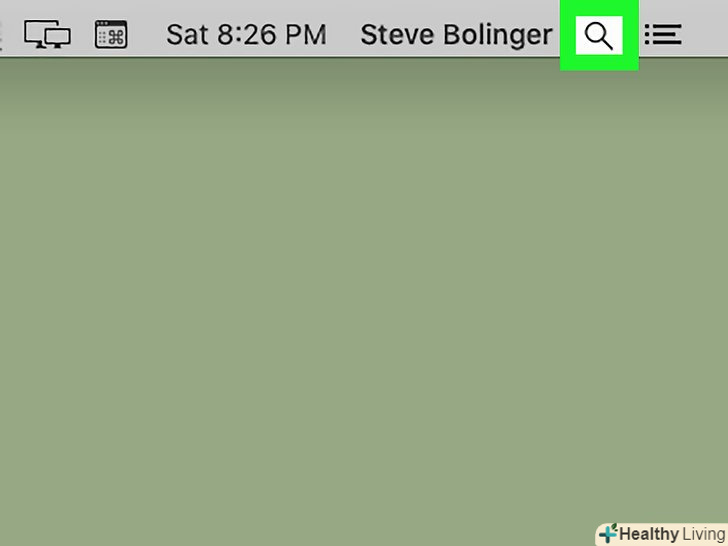Viewport: 728px width, 546px height.
Task: Open the Steve Bolinger user menu
Action: (x=456, y=35)
